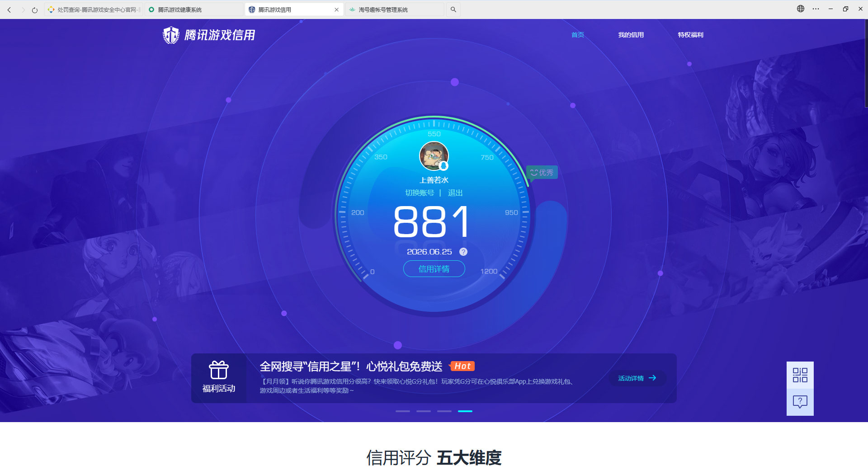868x470 pixels.
Task: Switch to the 淘号趣帐号管理系统 tab
Action: click(x=395, y=9)
